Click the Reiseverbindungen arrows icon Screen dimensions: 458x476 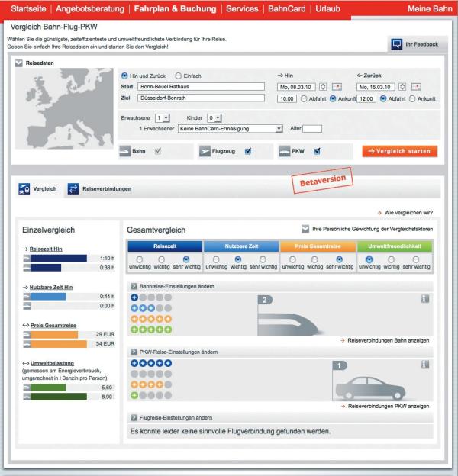[x=73, y=189]
